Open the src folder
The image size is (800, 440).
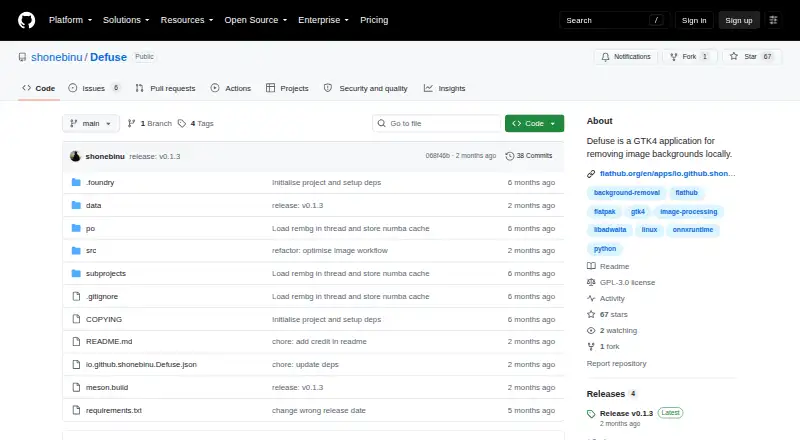(x=91, y=251)
